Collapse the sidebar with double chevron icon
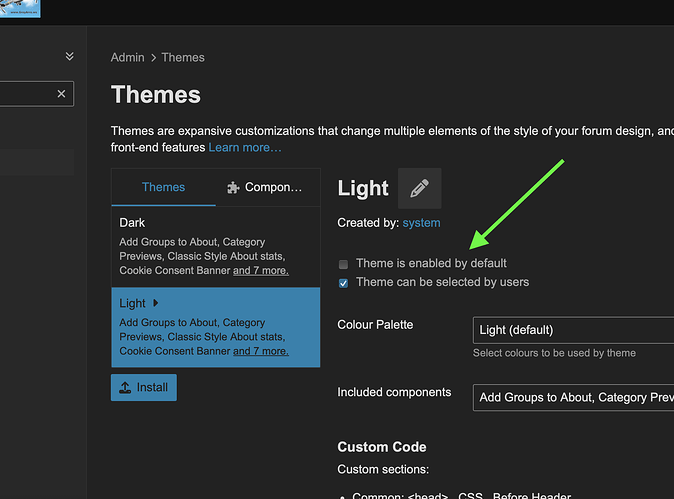 [70, 56]
